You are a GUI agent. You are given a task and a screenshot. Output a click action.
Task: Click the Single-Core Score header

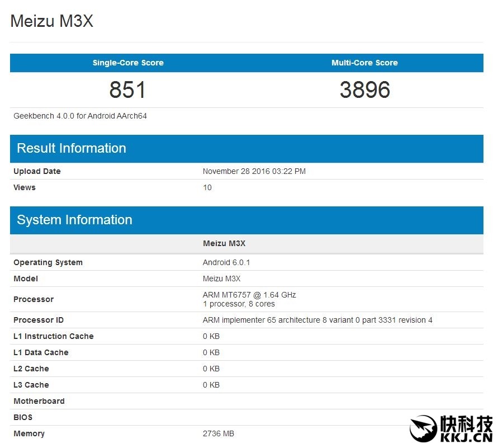click(128, 63)
